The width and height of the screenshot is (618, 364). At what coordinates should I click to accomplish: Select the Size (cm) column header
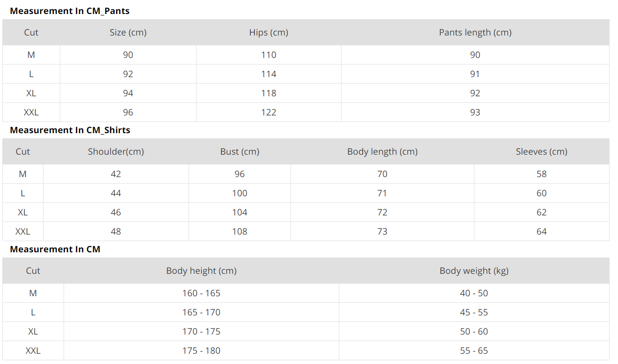(x=128, y=32)
